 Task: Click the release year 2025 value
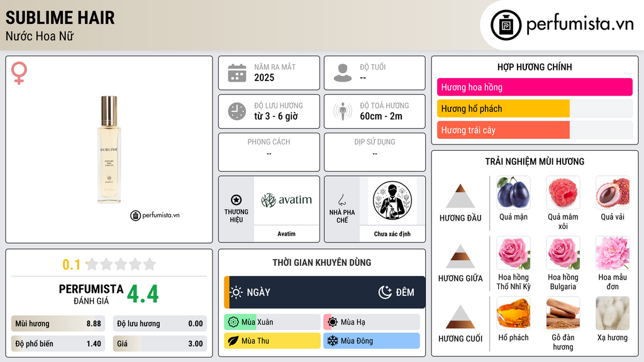264,77
